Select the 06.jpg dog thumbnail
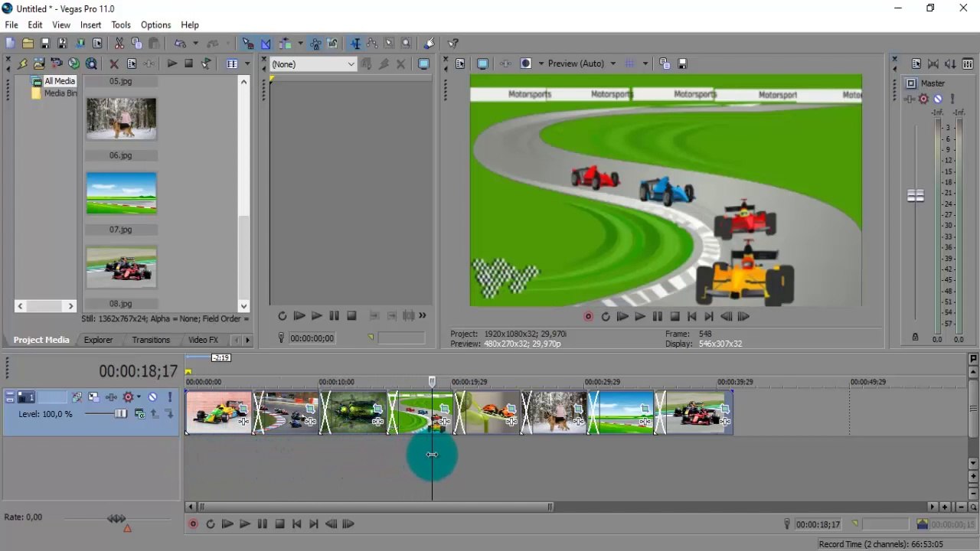 [121, 119]
